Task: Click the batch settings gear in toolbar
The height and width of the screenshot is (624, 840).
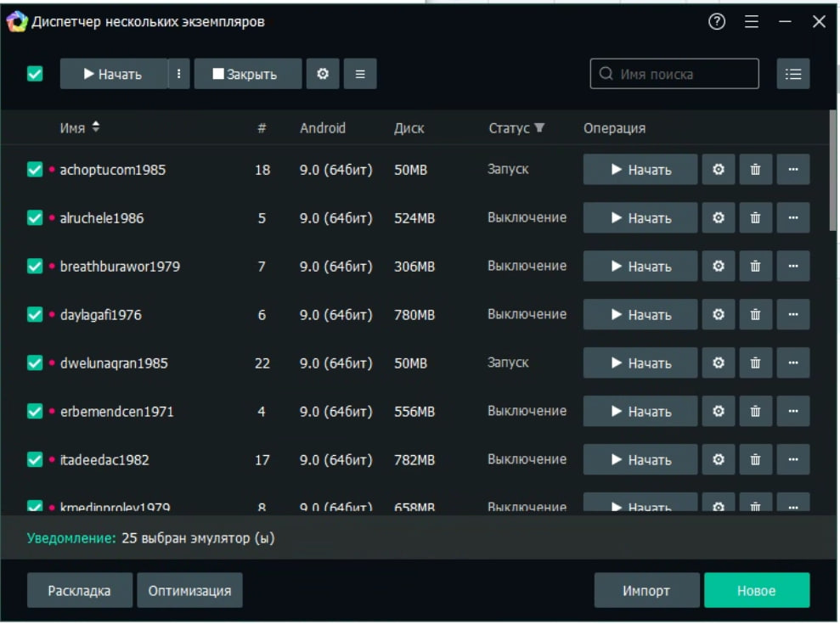Action: tap(323, 74)
